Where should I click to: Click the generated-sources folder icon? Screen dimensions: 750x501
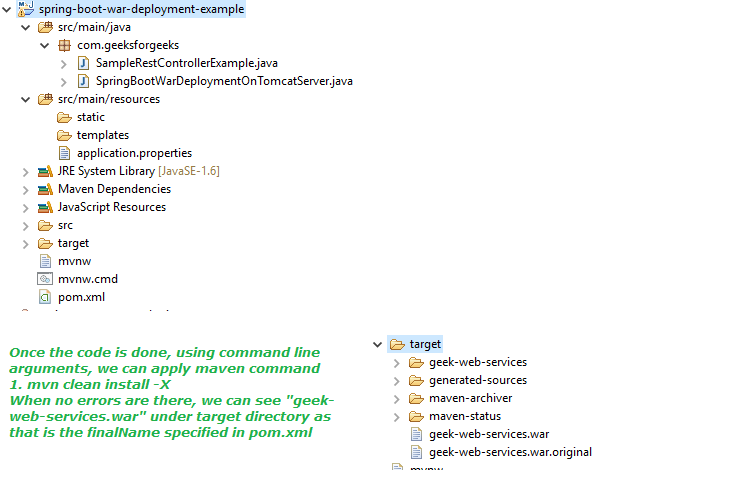(x=416, y=380)
